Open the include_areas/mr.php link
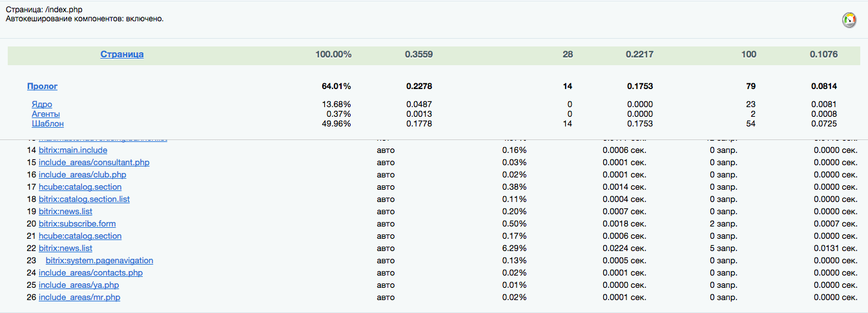This screenshot has height=313, width=868. click(79, 297)
